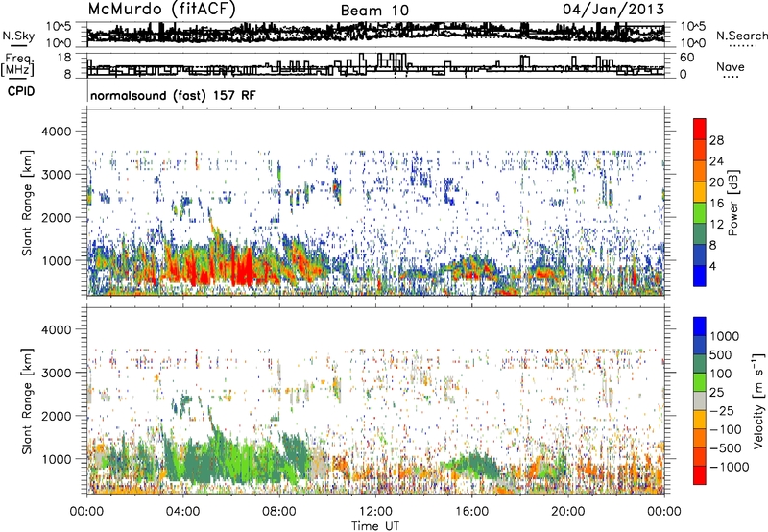Select the "Beam 10" header text
The width and height of the screenshot is (768, 532).
pos(374,11)
